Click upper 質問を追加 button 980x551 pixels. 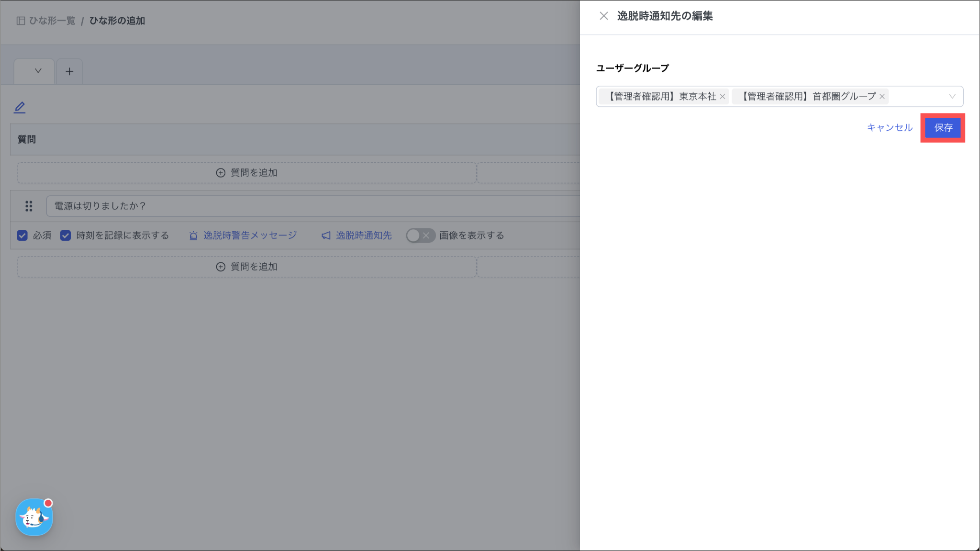(x=247, y=173)
